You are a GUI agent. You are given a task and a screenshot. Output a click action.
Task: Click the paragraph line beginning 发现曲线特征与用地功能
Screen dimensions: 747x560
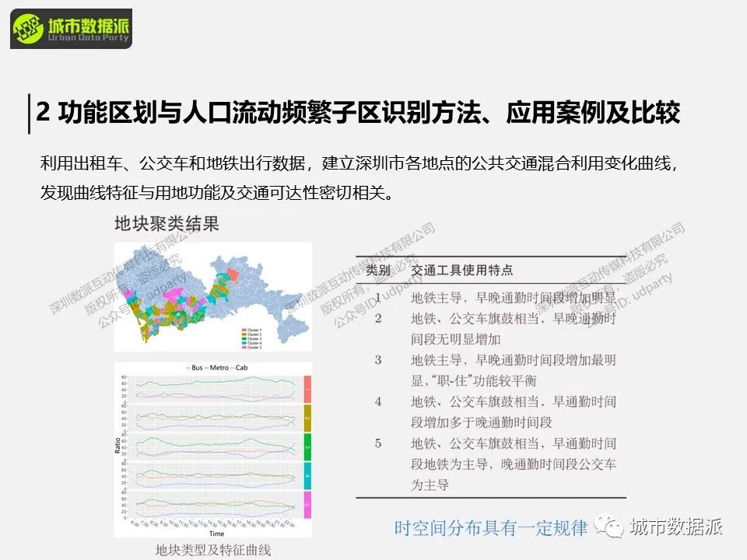[218, 192]
